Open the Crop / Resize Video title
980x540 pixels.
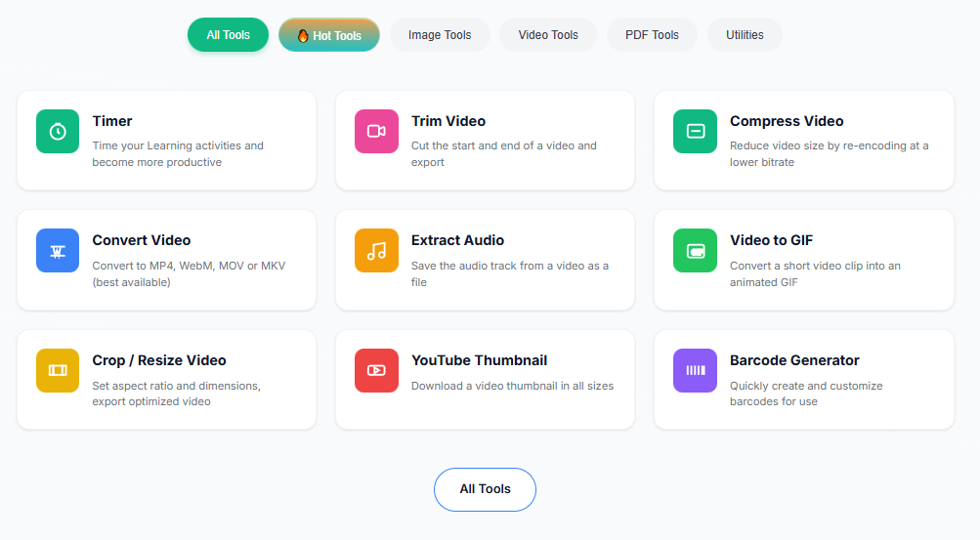tap(159, 360)
